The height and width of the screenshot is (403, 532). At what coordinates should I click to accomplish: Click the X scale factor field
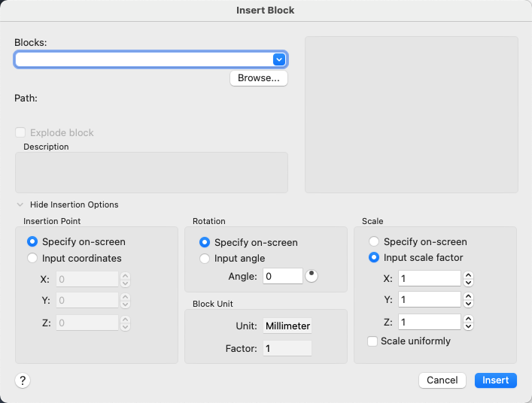(429, 279)
